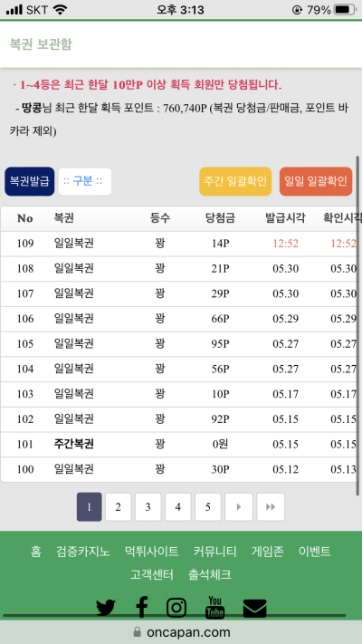
Task: Click the 주간 일괄확인 button
Action: tap(235, 181)
